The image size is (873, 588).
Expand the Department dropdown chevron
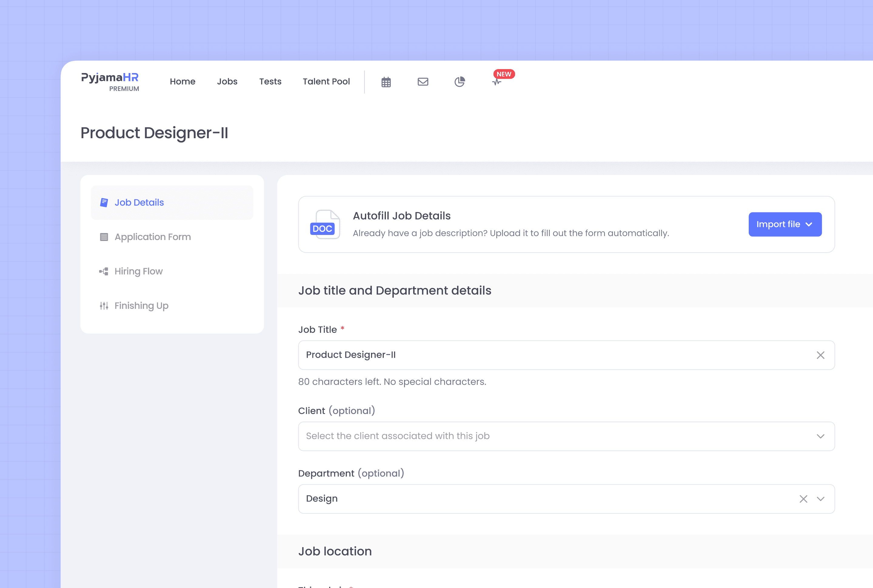tap(820, 499)
